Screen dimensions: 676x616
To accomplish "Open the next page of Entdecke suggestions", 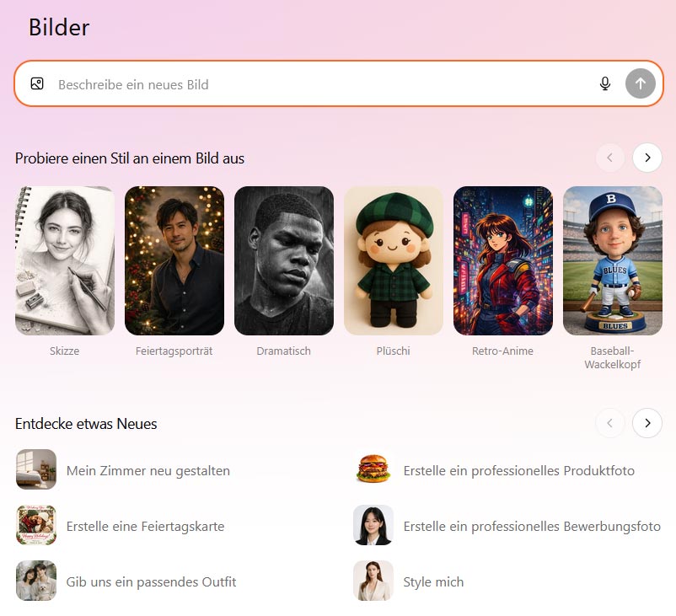I will tap(647, 423).
